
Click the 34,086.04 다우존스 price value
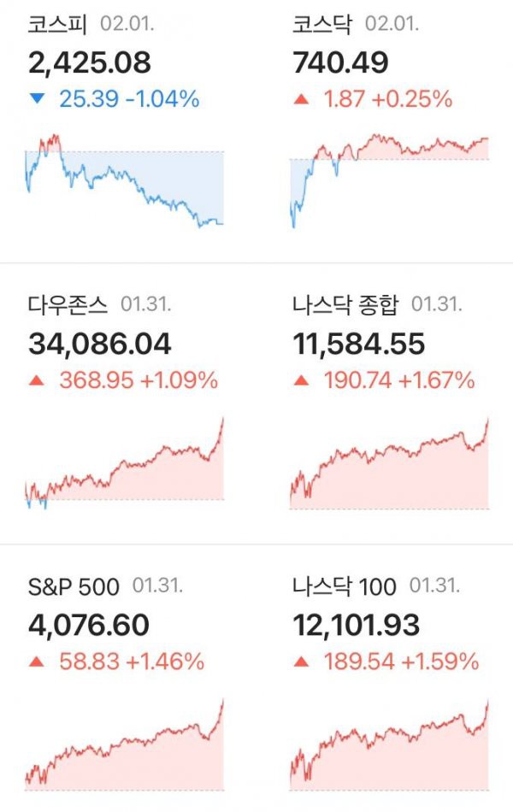99,344
